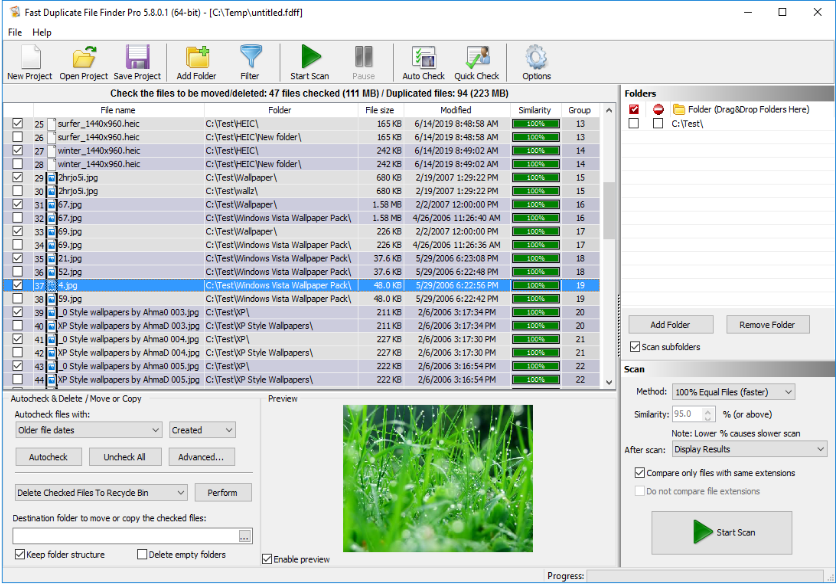Screen dimensions: 836x584
Task: Click the Similarity percentage spinner arrows
Action: [708, 414]
